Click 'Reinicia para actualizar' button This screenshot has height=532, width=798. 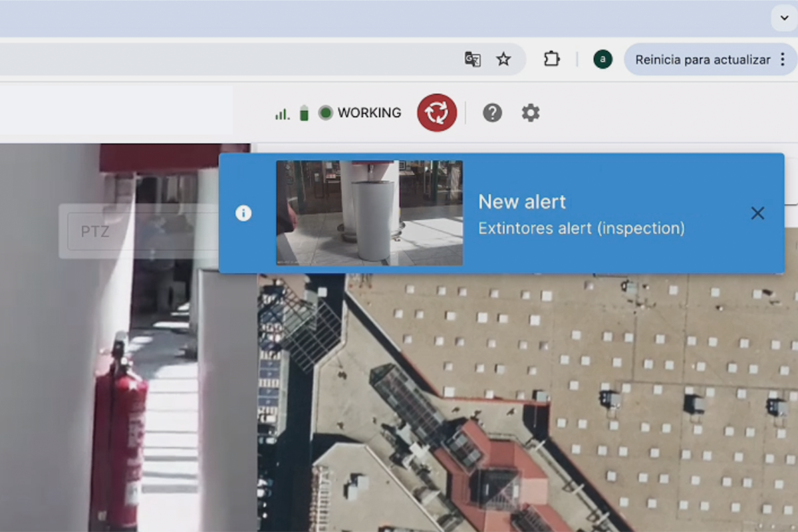702,60
